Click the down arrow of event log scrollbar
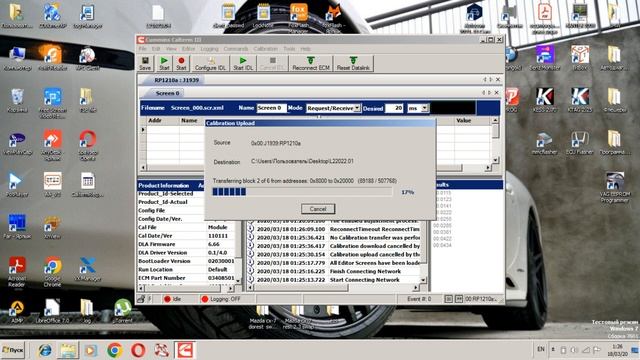Viewport: 640px width, 360px height. pos(422,280)
